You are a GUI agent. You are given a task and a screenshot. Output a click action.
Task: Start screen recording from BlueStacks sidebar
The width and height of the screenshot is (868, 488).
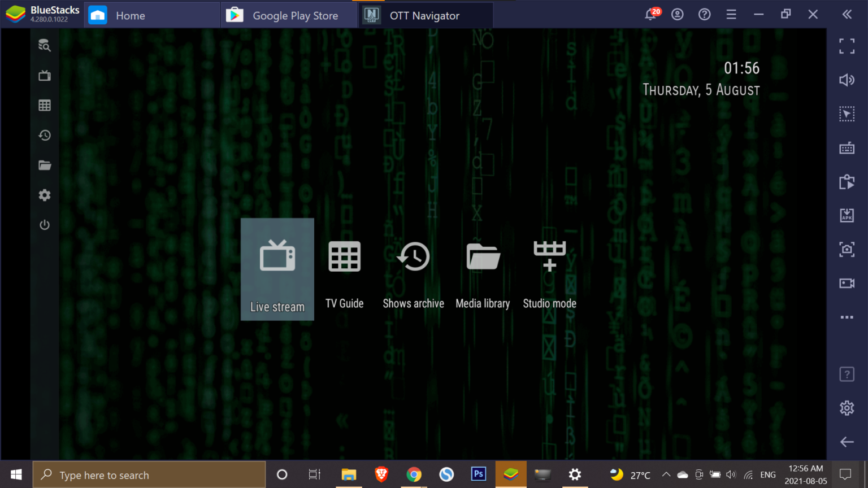click(847, 283)
